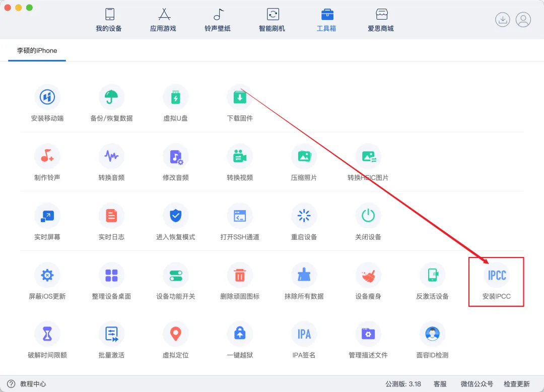Launch the 制作铃声 ringtone maker
Image resolution: width=544 pixels, height=392 pixels.
coord(47,156)
